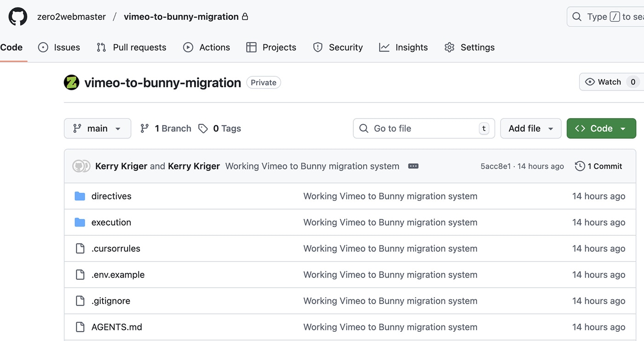Click the Settings gear icon
The height and width of the screenshot is (341, 644).
click(x=449, y=47)
